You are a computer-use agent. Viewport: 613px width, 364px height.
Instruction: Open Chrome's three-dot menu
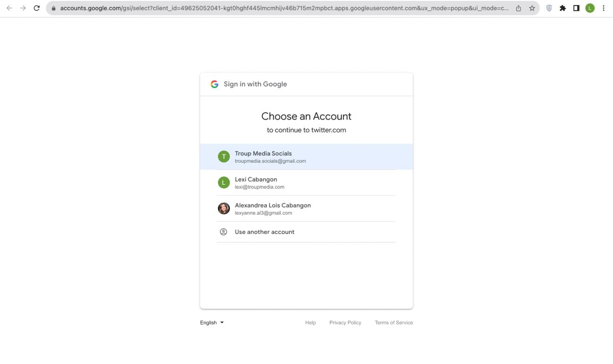[604, 8]
